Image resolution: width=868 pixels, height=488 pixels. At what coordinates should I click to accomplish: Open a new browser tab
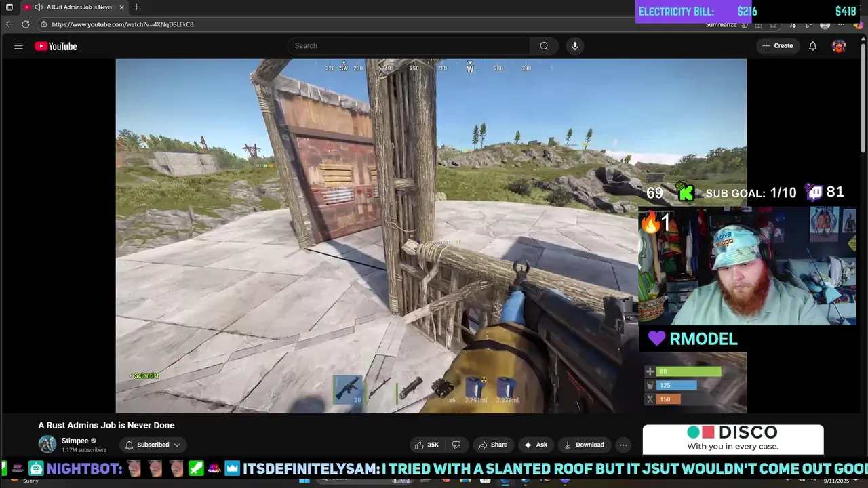tap(136, 7)
